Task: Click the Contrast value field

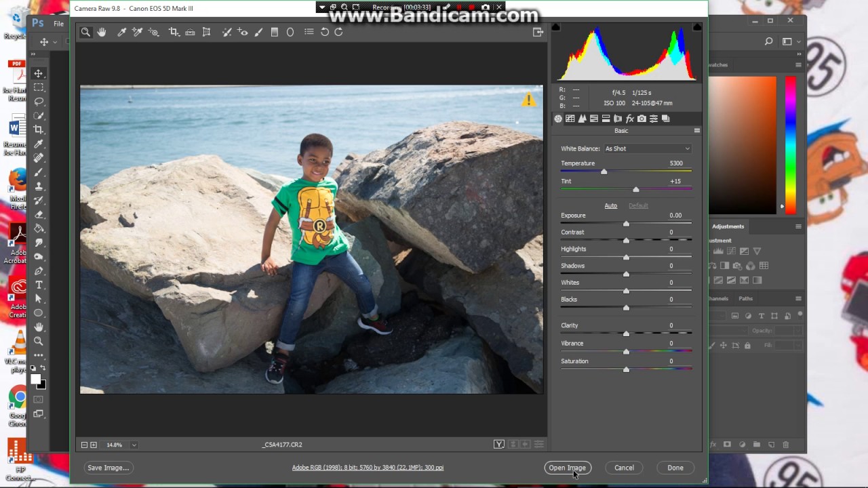Action: pos(671,232)
